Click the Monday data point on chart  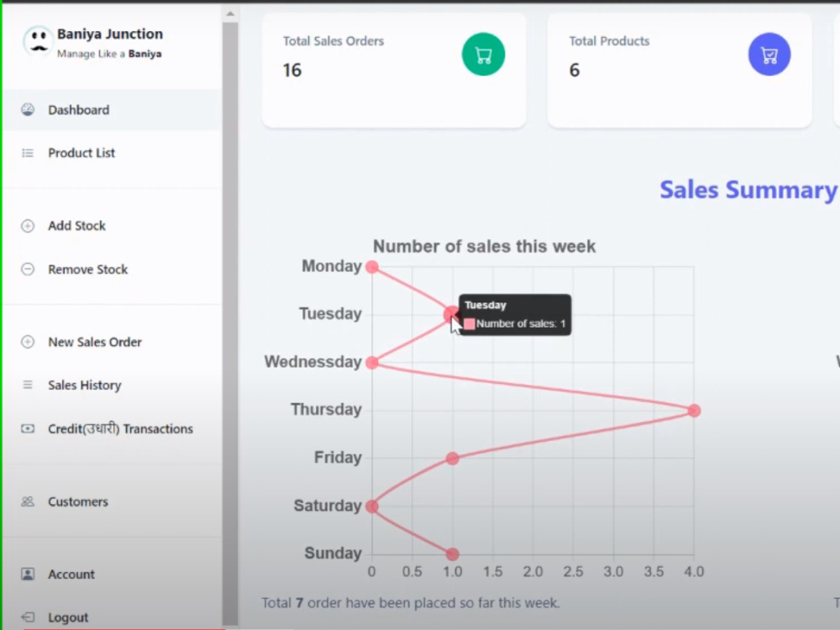pyautogui.click(x=372, y=267)
